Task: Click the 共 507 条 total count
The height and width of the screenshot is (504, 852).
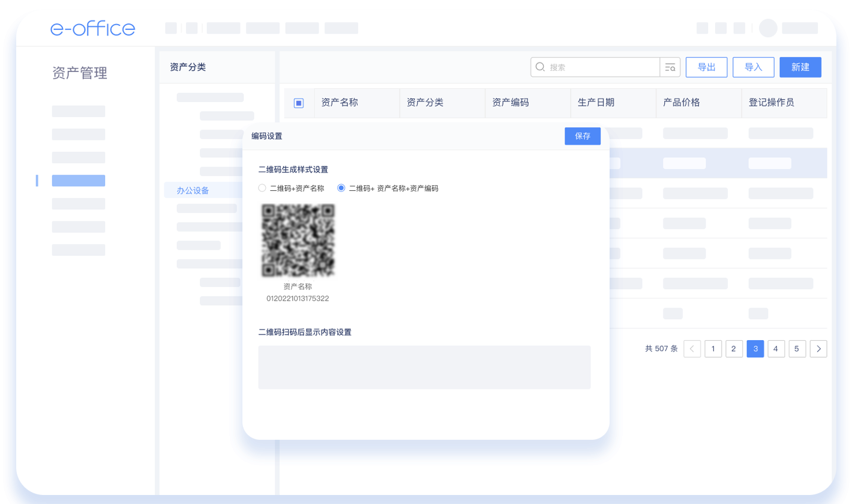Action: click(x=661, y=349)
